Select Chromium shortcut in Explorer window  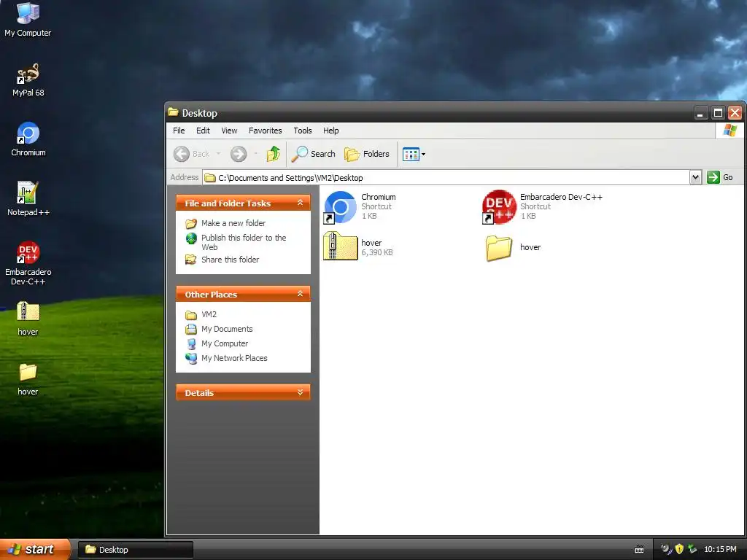[x=360, y=206]
